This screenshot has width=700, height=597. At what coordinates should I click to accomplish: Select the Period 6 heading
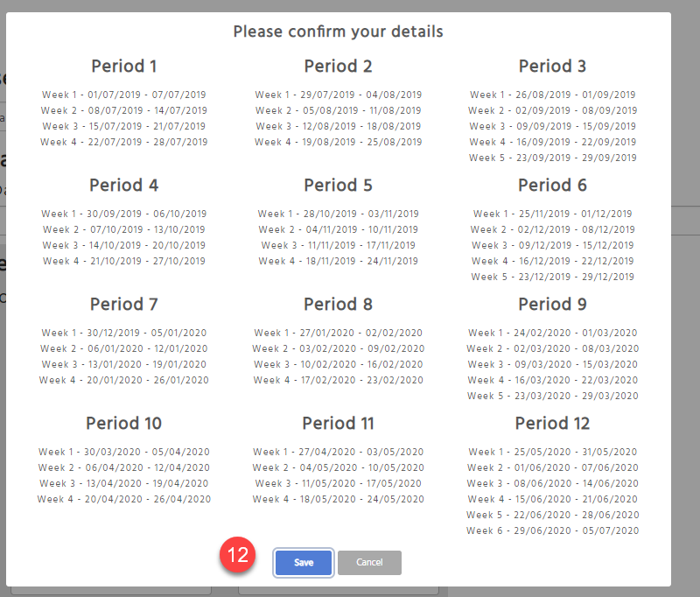click(x=552, y=186)
